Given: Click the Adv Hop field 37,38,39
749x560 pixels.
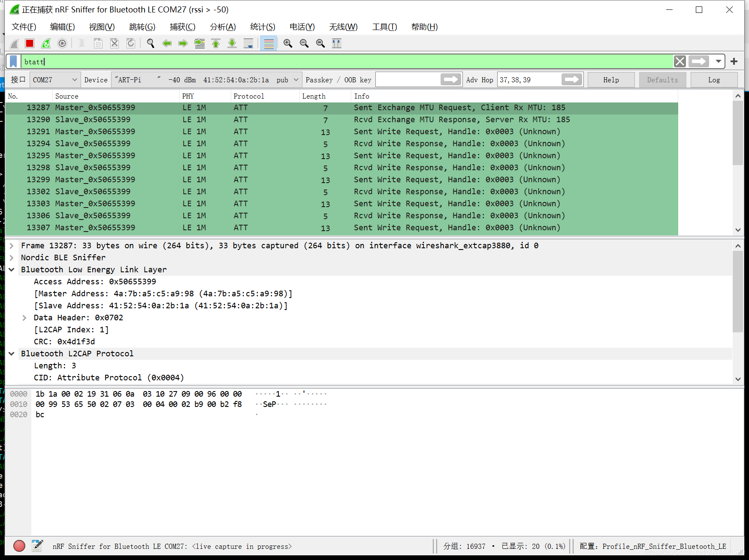Looking at the screenshot, I should (x=529, y=80).
